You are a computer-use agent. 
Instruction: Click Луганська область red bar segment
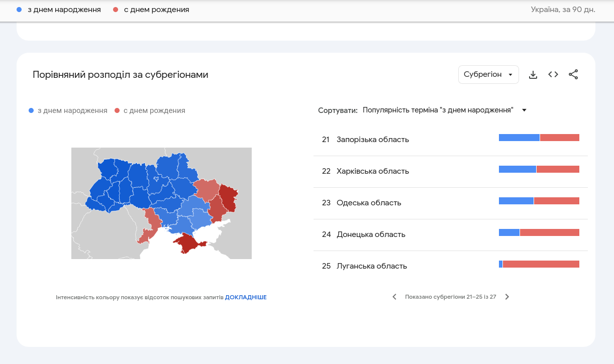pos(541,264)
